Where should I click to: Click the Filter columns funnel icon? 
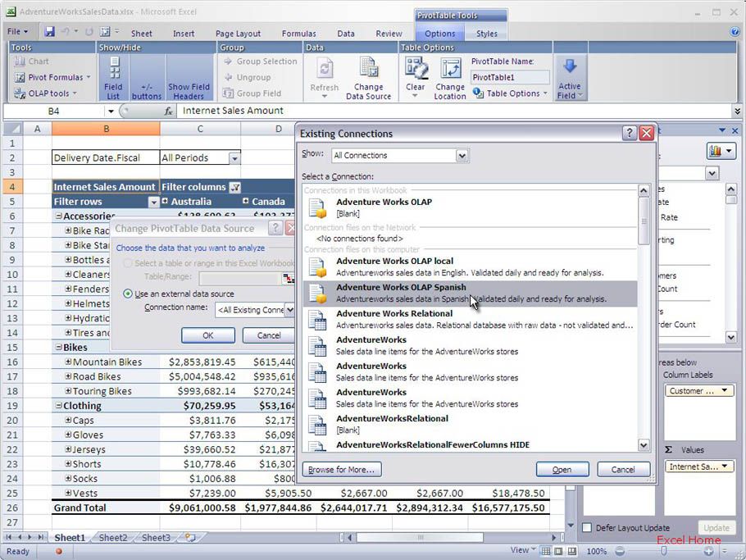235,187
